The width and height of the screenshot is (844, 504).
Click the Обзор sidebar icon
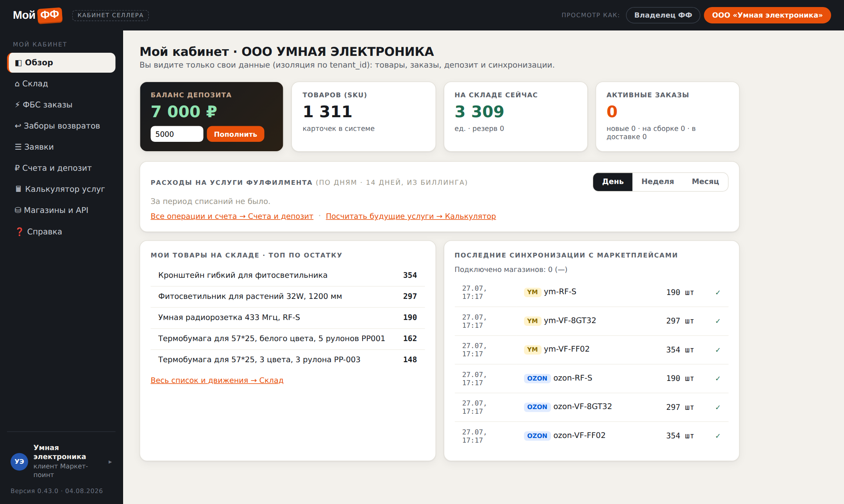18,63
